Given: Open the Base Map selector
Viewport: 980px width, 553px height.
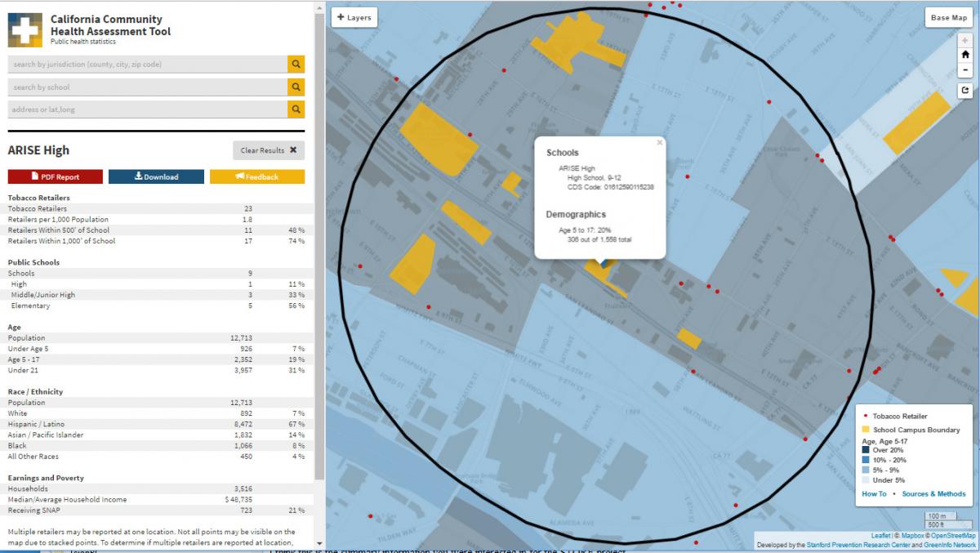Looking at the screenshot, I should click(x=949, y=17).
